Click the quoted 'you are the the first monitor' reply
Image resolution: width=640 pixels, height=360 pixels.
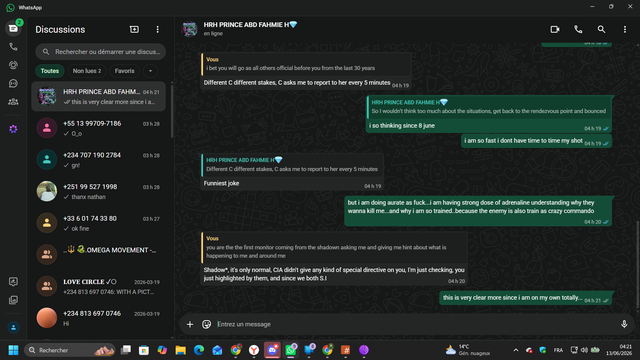point(333,248)
